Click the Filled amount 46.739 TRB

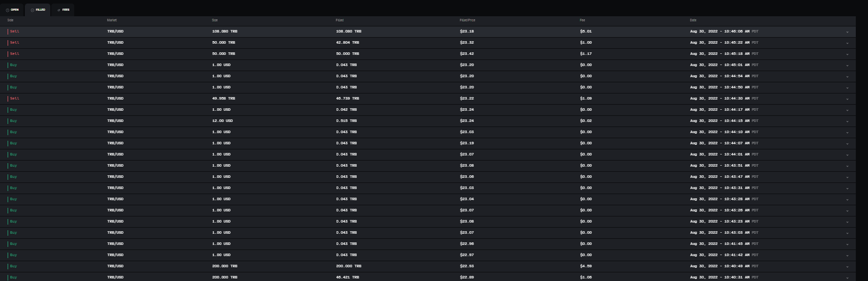[348, 99]
